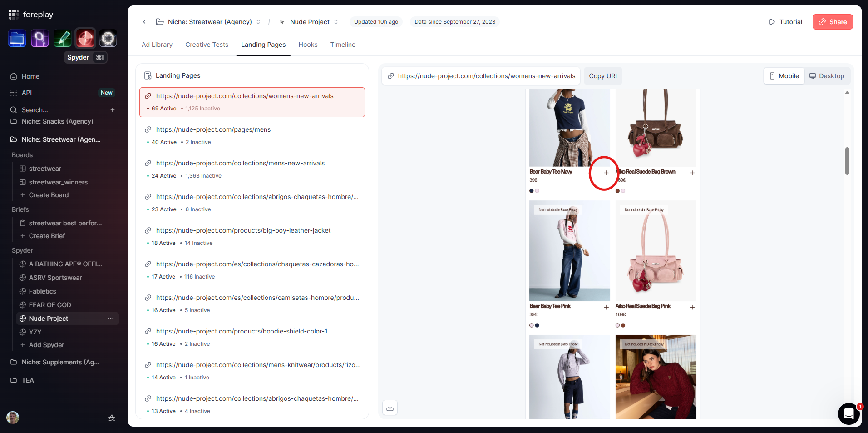This screenshot has height=433, width=868.
Task: Open Niche: Streetwear (Agency) folder dropdown
Action: 208,22
